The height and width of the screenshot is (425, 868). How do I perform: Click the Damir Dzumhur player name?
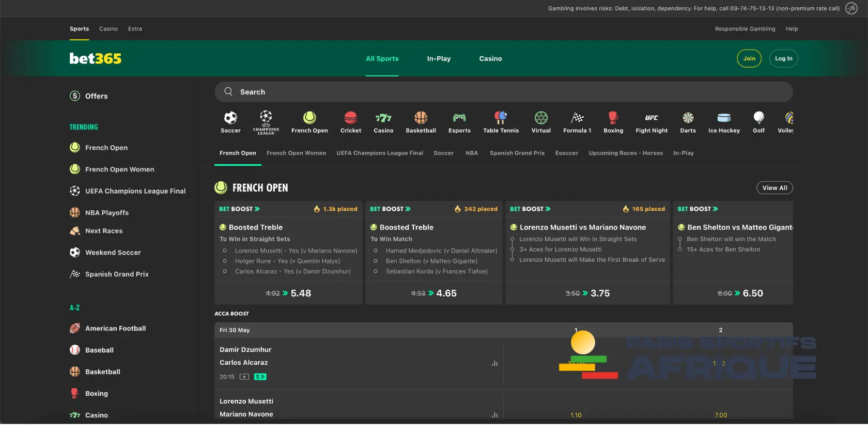[x=245, y=350]
